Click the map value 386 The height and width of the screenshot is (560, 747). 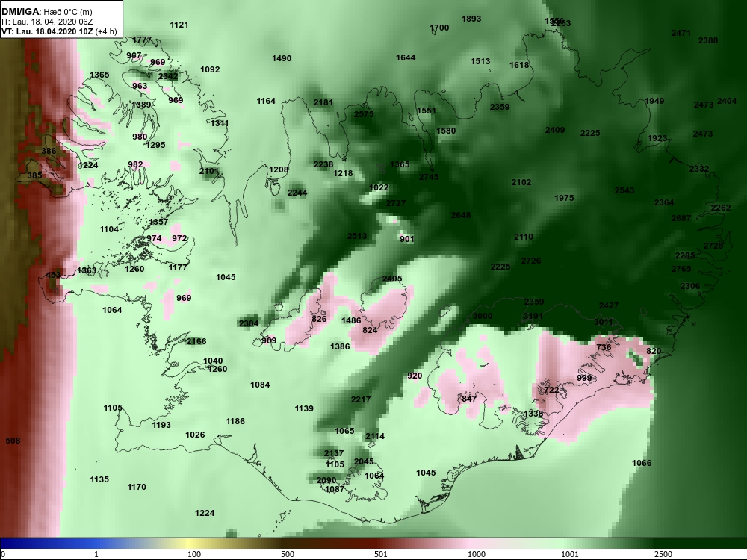(x=49, y=151)
